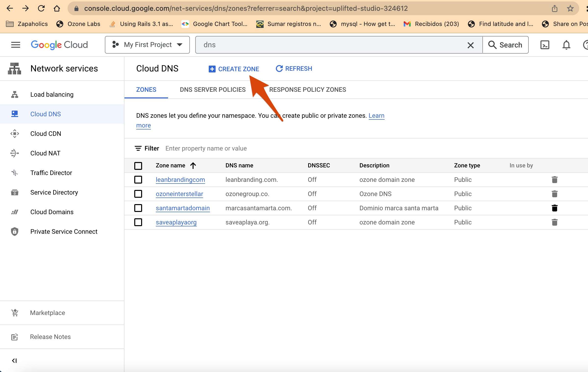
Task: Delete the santamartadomain zone with trash icon
Action: click(x=554, y=208)
